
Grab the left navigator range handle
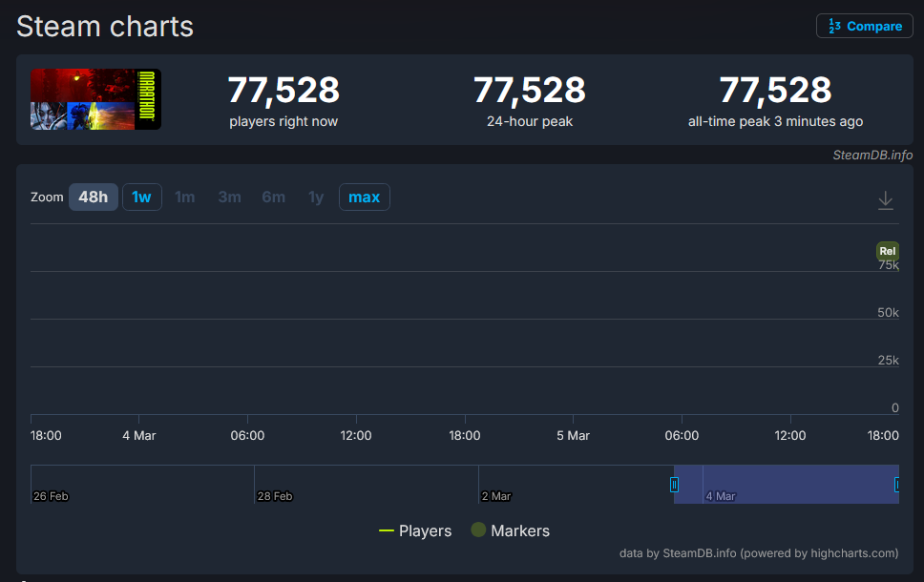[674, 485]
